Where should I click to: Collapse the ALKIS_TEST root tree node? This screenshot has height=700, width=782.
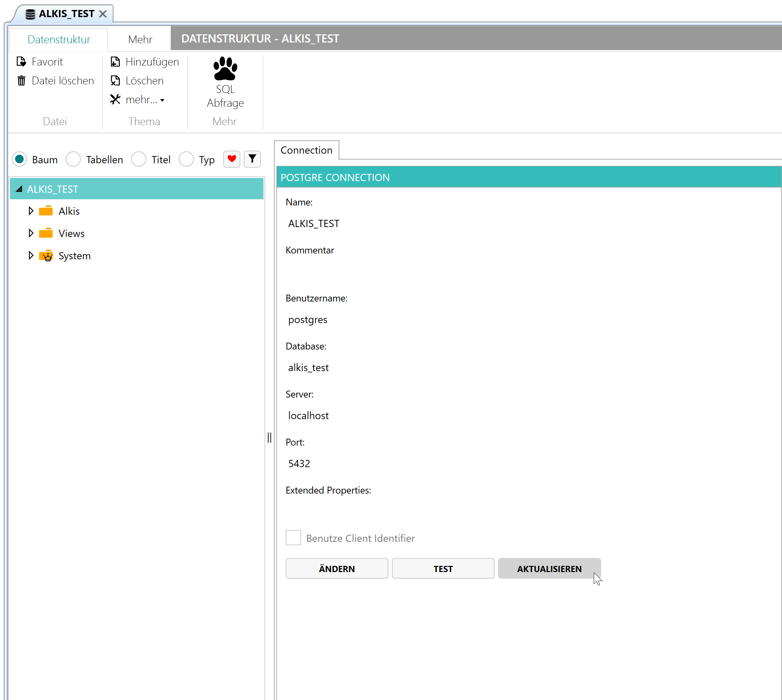[x=19, y=189]
